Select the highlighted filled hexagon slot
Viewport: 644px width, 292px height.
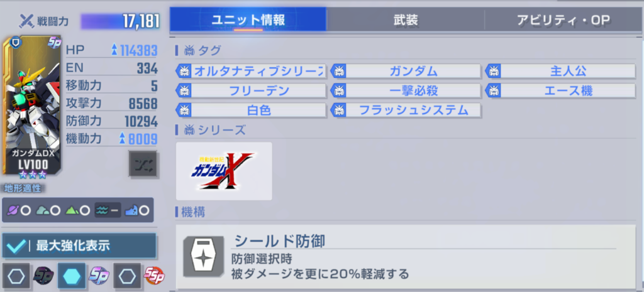coord(72,276)
